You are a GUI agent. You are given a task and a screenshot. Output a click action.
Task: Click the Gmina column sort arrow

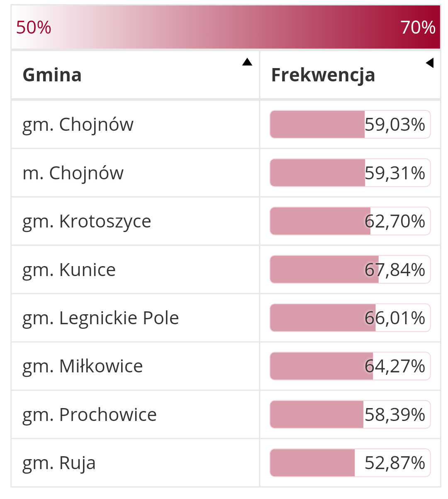click(x=247, y=62)
